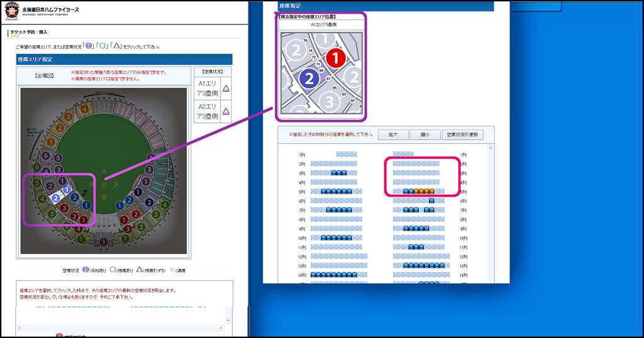Click the left window horizontal scrollbar left arrow
This screenshot has width=644, height=338.
[x=19, y=328]
